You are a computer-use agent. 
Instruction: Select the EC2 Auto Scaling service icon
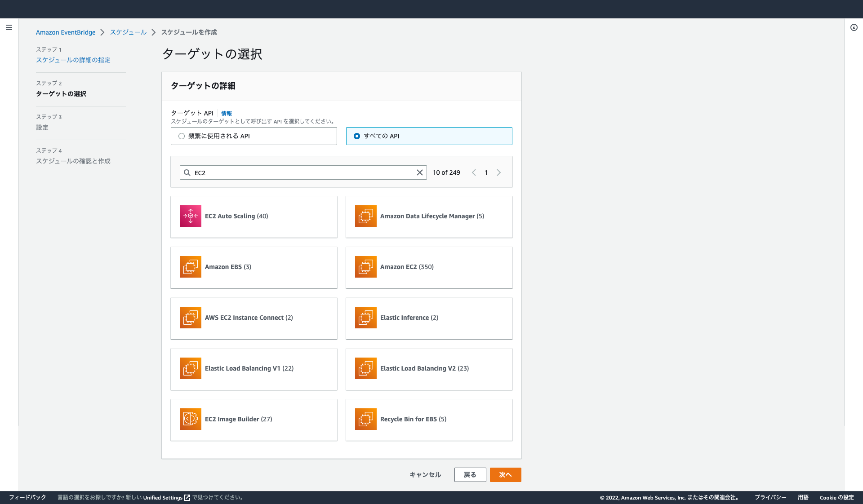click(x=190, y=216)
